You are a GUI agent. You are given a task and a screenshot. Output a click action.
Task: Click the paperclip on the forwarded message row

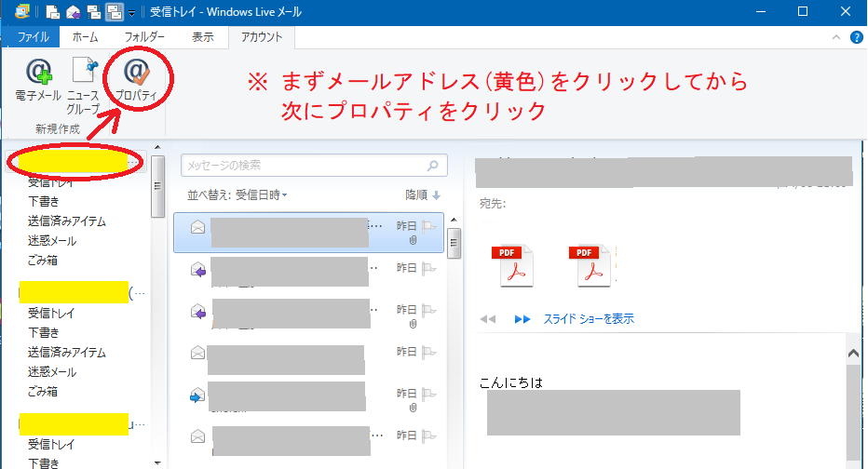coord(413,408)
